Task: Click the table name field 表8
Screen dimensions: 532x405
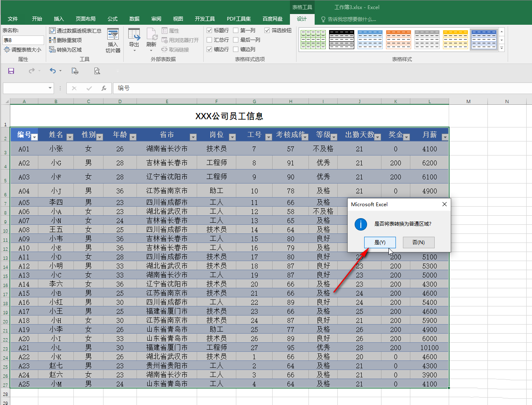Action: click(23, 40)
